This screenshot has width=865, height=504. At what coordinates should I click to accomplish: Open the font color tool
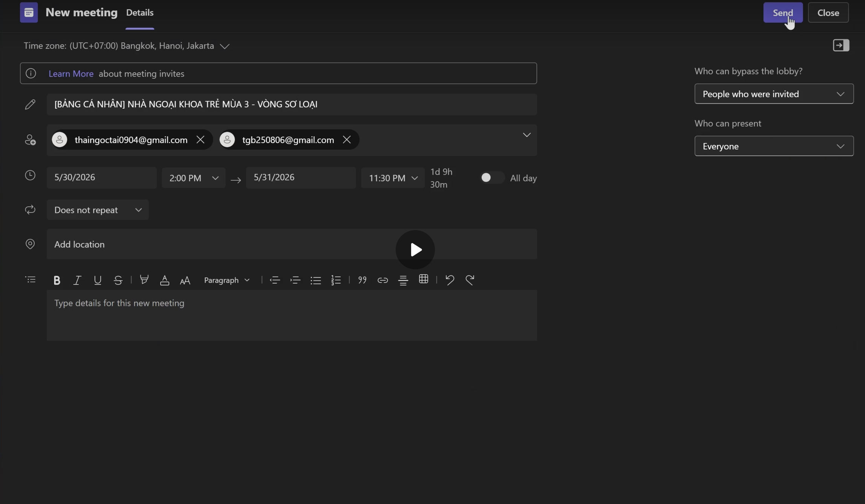coord(164,280)
